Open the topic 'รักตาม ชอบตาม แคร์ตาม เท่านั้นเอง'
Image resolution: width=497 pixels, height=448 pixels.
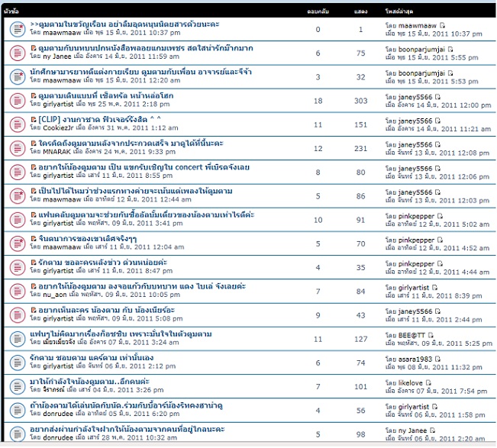92,358
